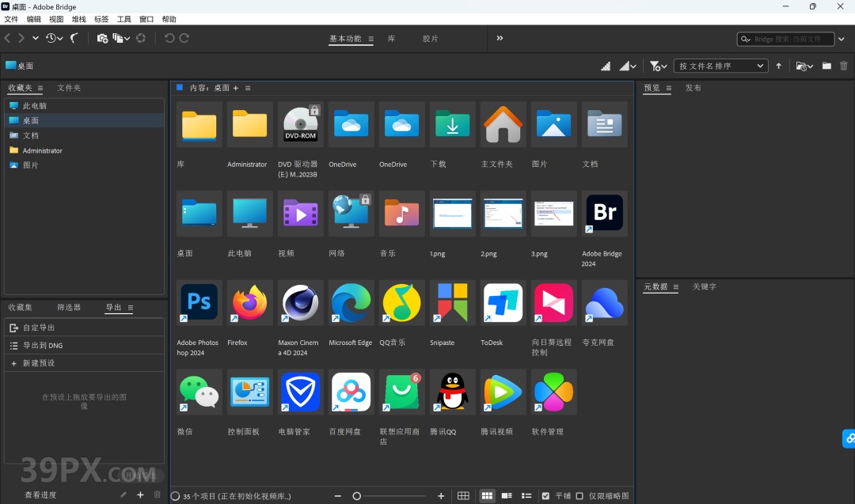This screenshot has width=855, height=504.
Task: Switch to the 发布 tab
Action: click(693, 89)
